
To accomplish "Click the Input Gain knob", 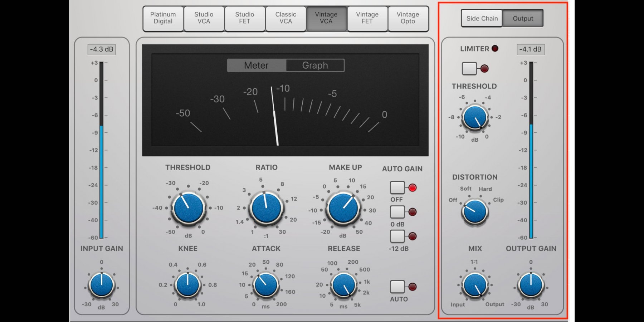I will tap(102, 285).
